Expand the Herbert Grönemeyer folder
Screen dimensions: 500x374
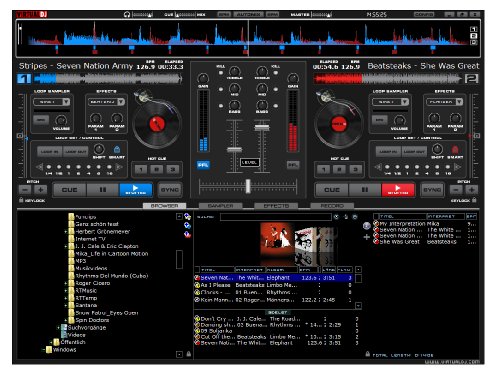point(66,231)
